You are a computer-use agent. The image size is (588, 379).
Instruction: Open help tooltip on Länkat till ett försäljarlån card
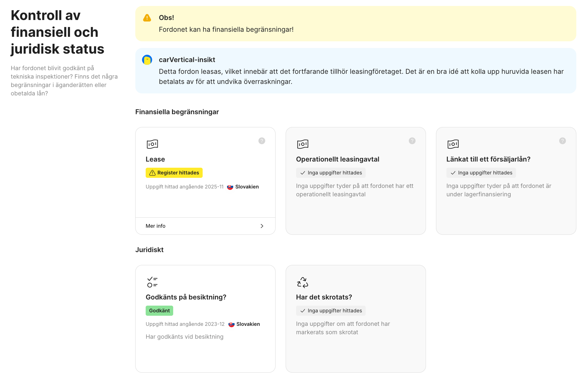click(562, 141)
